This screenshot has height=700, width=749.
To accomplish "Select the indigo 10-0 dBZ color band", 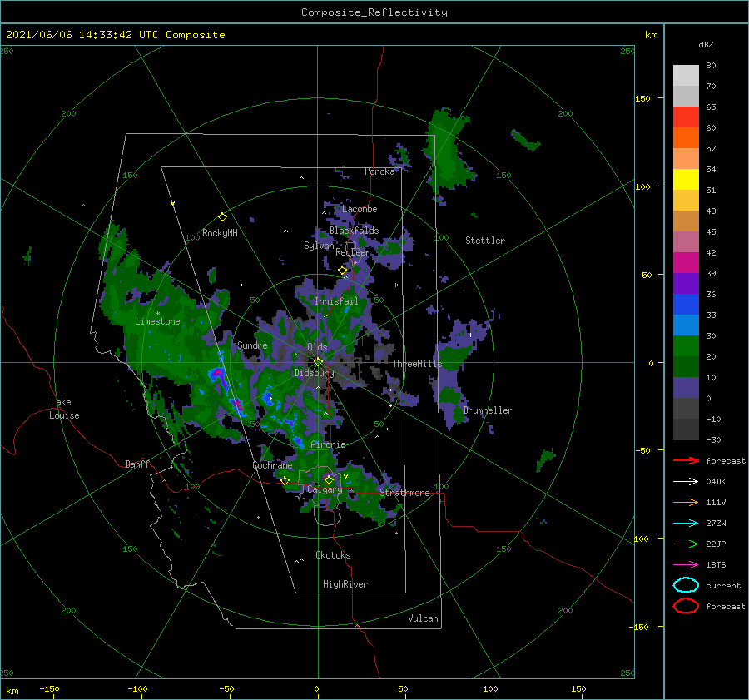I will click(686, 388).
